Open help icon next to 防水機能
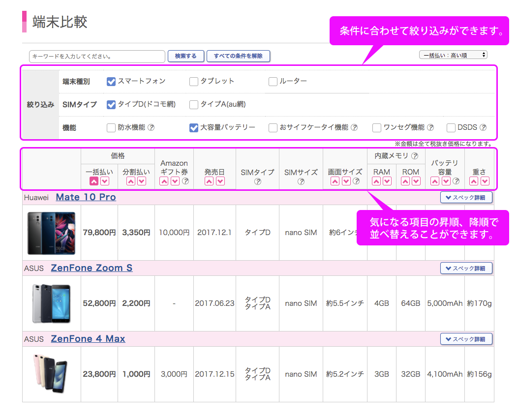Image resolution: width=518 pixels, height=420 pixels. 151,127
